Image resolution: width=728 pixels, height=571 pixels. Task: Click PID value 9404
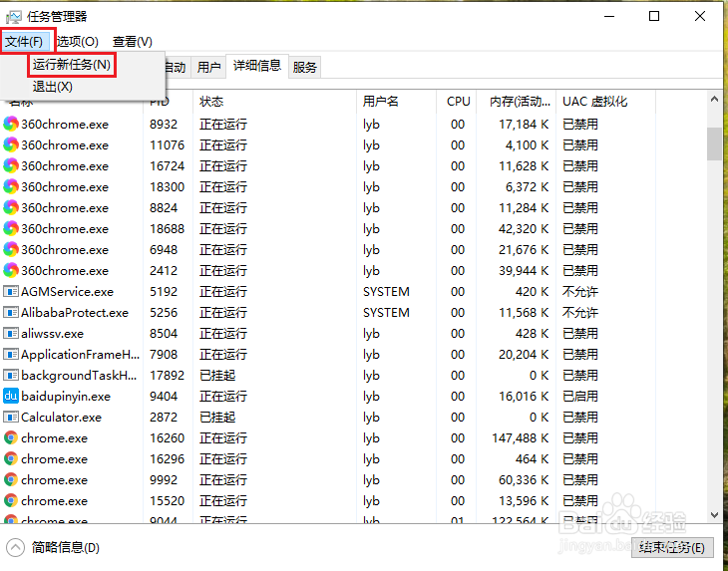pos(164,397)
